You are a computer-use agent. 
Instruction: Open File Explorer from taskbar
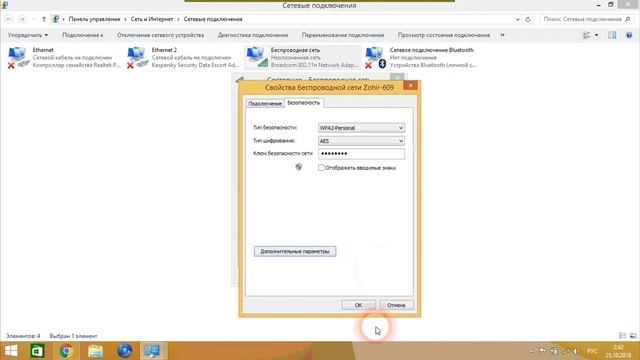click(96, 351)
